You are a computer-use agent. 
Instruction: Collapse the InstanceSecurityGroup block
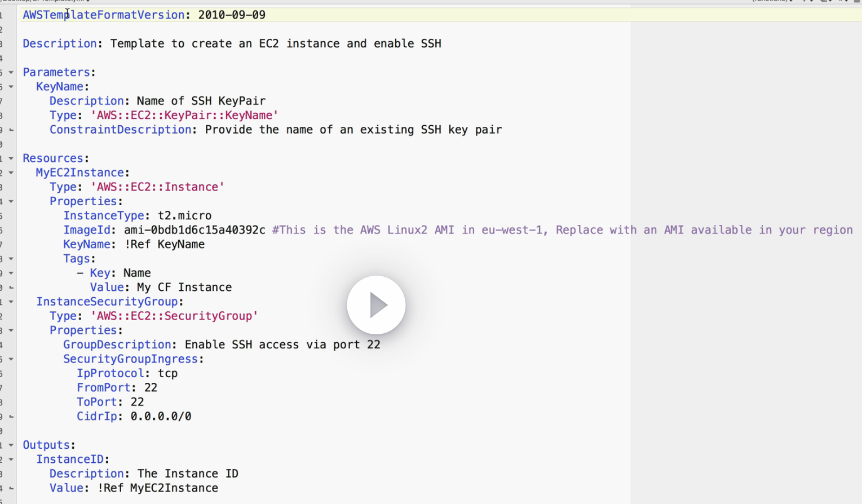[x=11, y=302]
